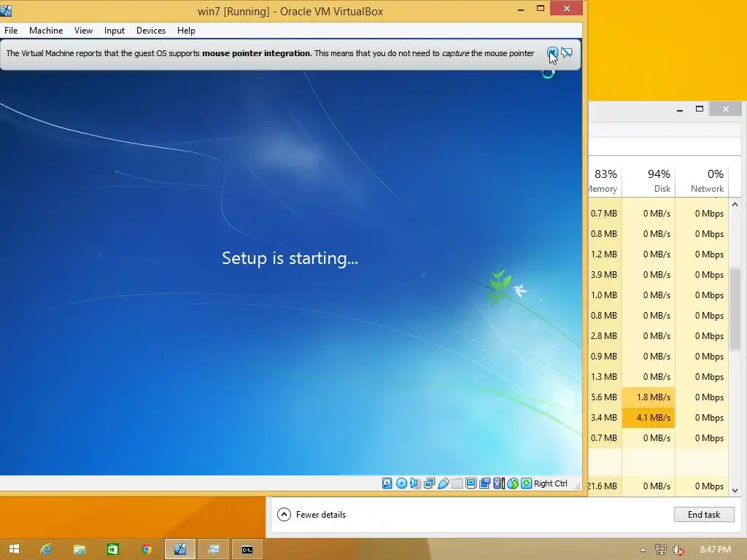Sort by the Disk column header
This screenshot has height=560, width=747.
(649, 181)
